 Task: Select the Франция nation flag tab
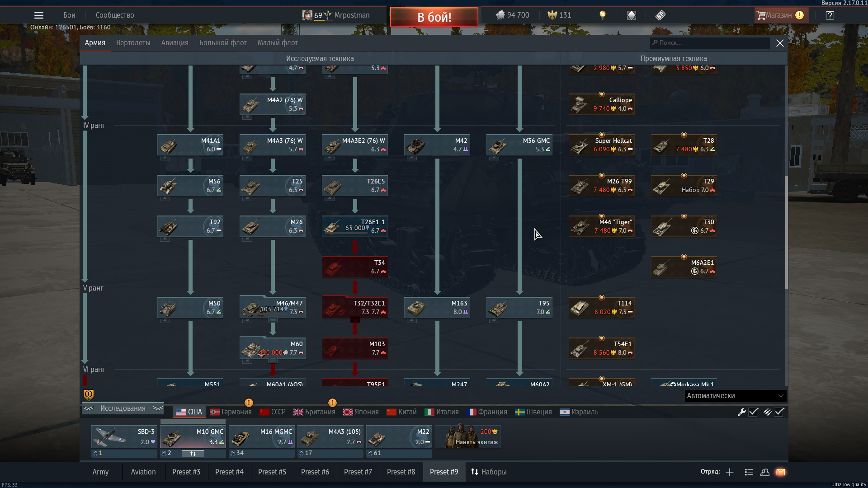tap(487, 412)
